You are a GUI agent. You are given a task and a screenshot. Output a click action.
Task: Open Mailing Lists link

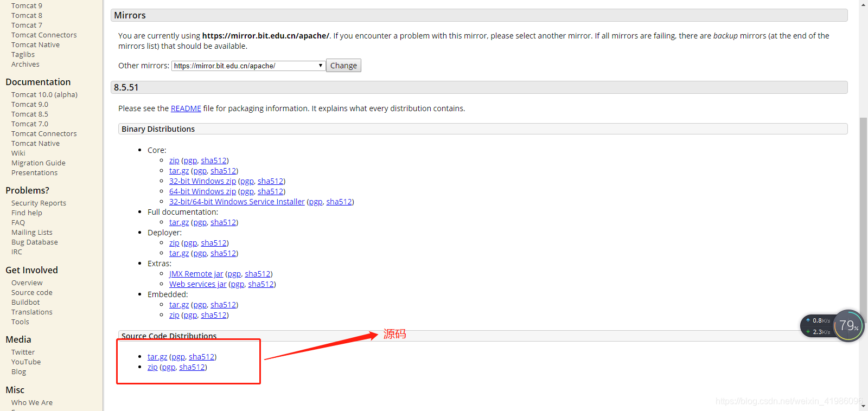point(32,233)
